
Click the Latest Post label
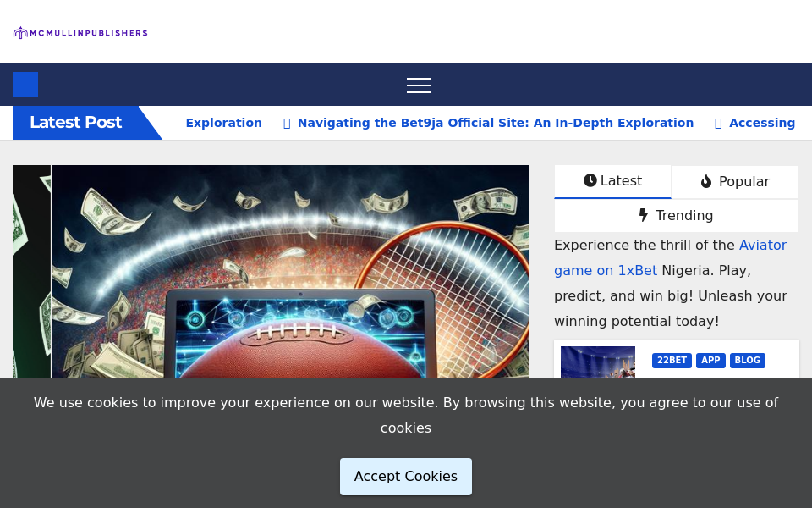click(76, 123)
